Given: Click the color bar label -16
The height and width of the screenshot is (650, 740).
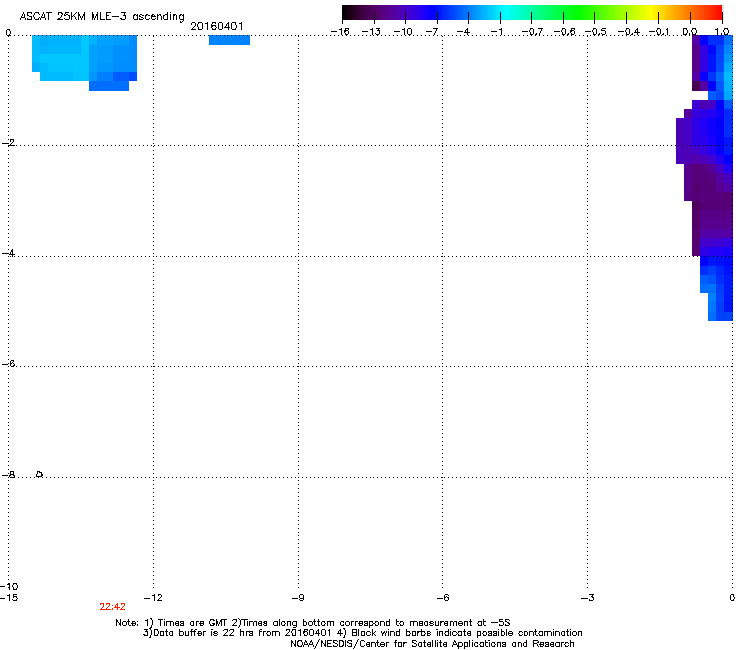Looking at the screenshot, I should (340, 32).
